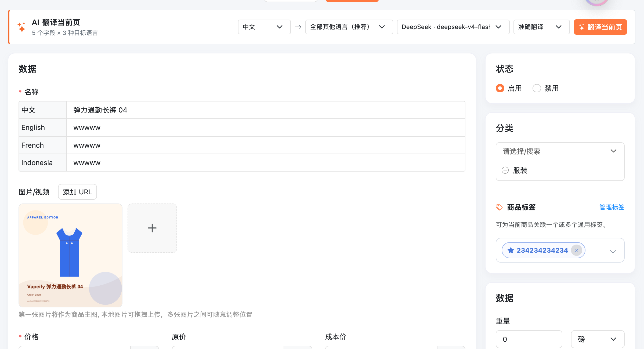Screen dimensions: 644x349
Task: Open the 全部其他语言（推荐）target language dropdown
Action: coord(349,27)
